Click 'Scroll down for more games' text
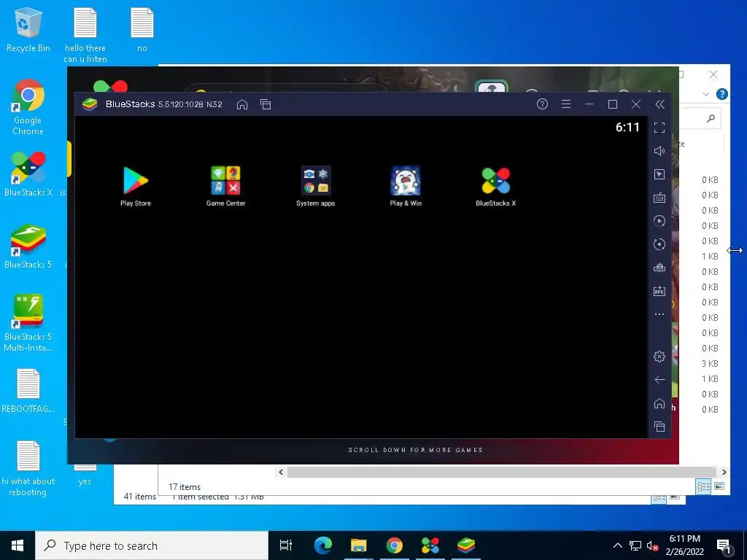747x560 pixels. point(415,449)
